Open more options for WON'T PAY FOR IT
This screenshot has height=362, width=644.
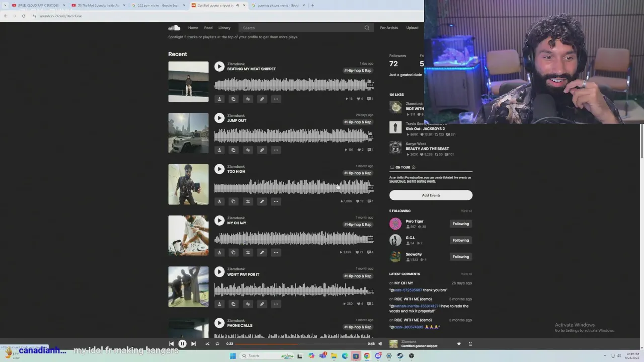(276, 304)
